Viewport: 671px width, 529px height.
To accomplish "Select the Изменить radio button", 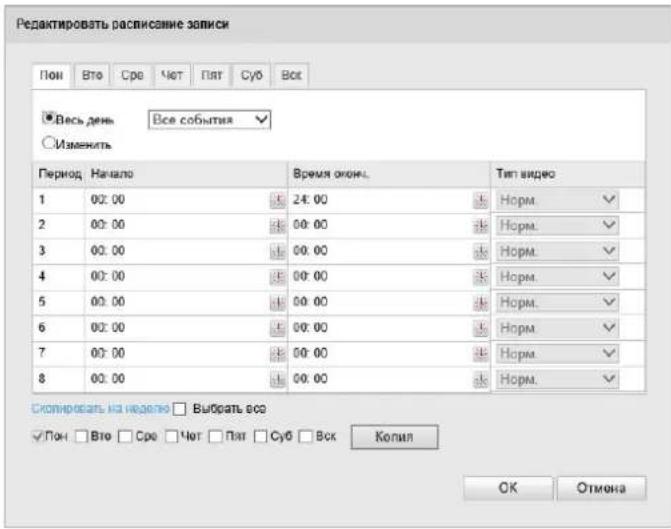I will 48,143.
